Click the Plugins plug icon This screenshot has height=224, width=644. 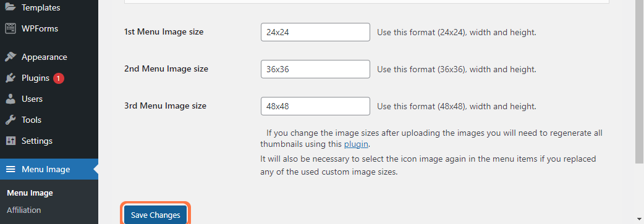(11, 78)
